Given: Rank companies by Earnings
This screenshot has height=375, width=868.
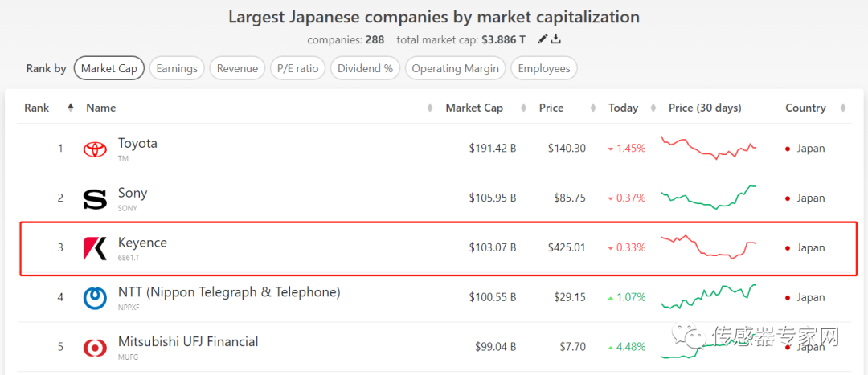Looking at the screenshot, I should (177, 68).
